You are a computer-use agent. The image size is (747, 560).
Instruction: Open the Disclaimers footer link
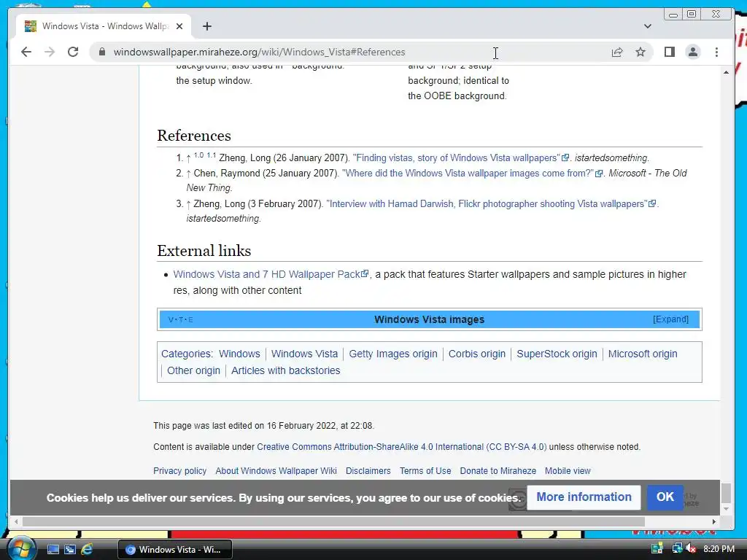pos(368,470)
